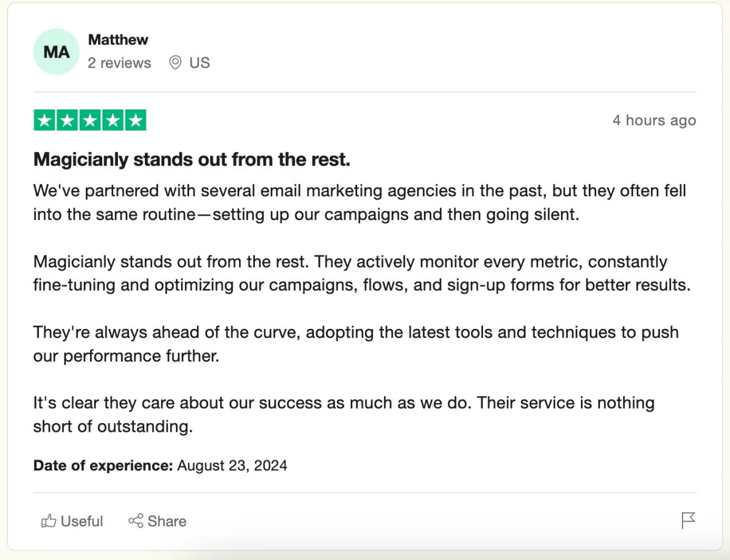
Task: View Matthew's 2 reviews
Action: [119, 63]
